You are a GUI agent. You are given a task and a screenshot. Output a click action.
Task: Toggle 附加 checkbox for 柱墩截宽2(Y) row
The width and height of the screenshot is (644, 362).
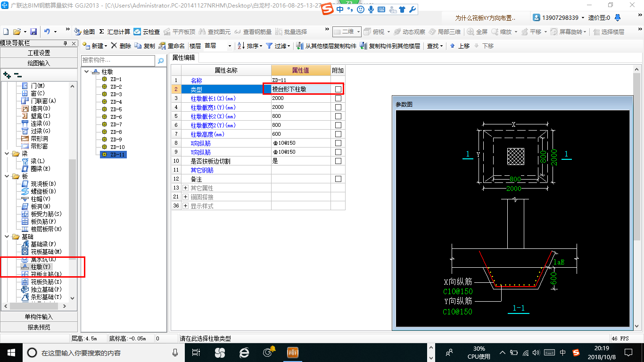pyautogui.click(x=338, y=125)
